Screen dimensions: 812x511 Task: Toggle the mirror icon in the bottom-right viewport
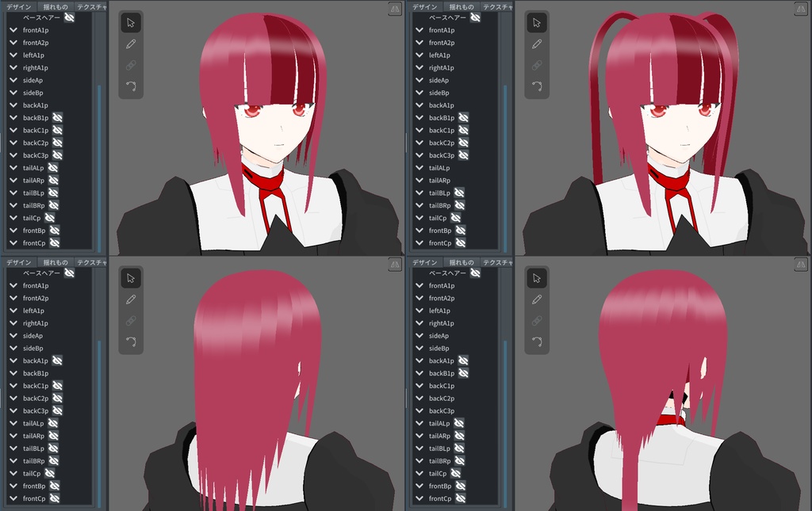click(801, 265)
